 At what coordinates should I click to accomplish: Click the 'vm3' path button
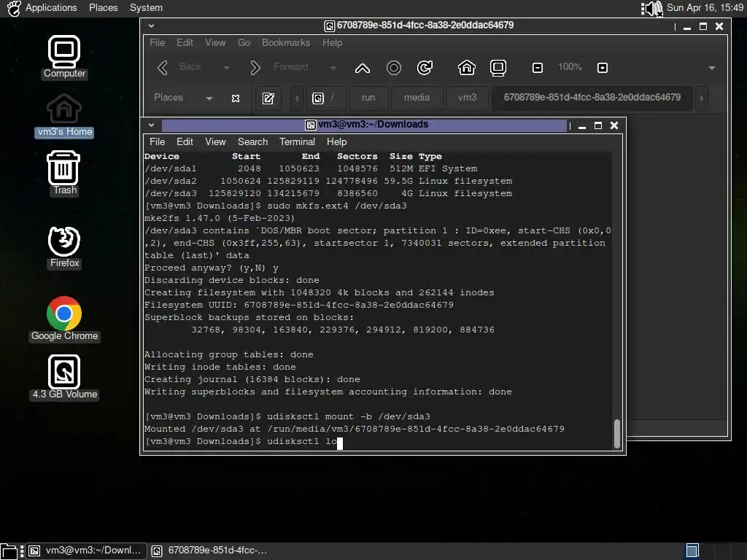[x=468, y=98]
